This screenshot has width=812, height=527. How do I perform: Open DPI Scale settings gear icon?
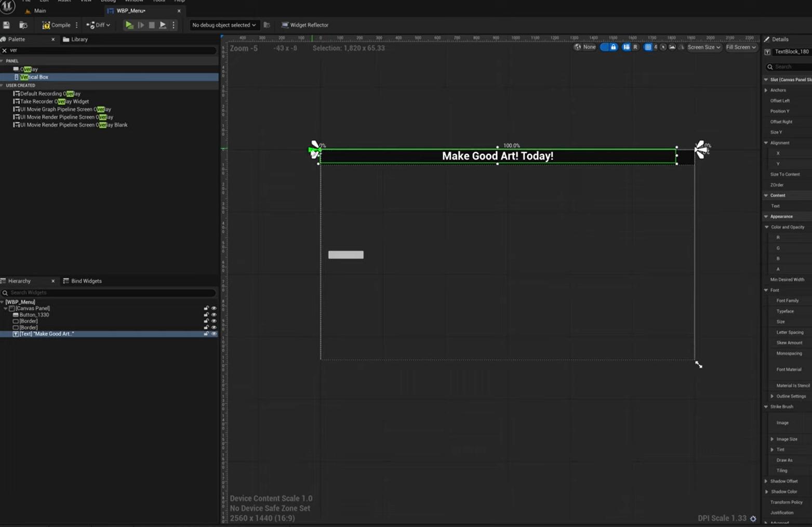[753, 519]
